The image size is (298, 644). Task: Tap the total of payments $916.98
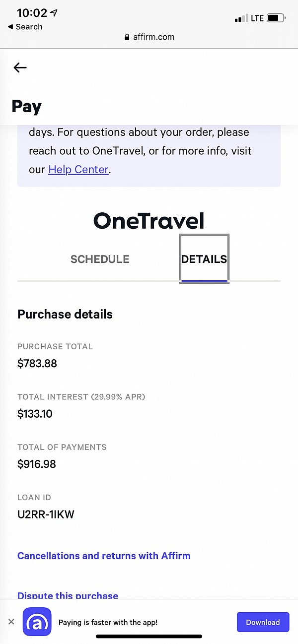37,464
